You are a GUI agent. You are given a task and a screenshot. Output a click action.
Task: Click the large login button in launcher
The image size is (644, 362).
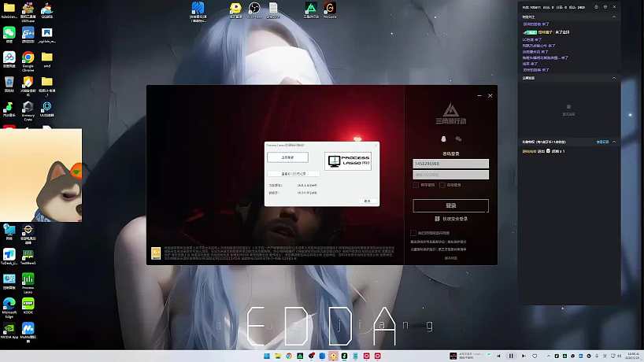click(450, 205)
